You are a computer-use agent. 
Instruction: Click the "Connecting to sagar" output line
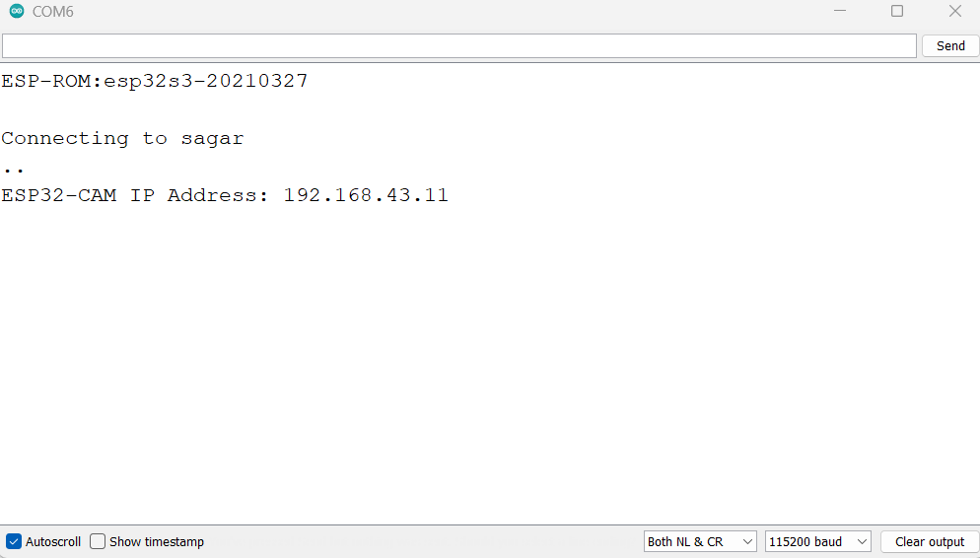(x=122, y=138)
